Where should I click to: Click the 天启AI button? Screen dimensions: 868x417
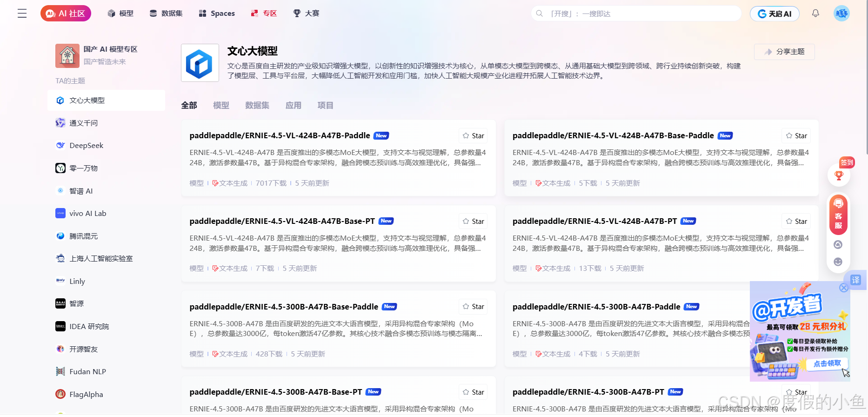point(775,13)
